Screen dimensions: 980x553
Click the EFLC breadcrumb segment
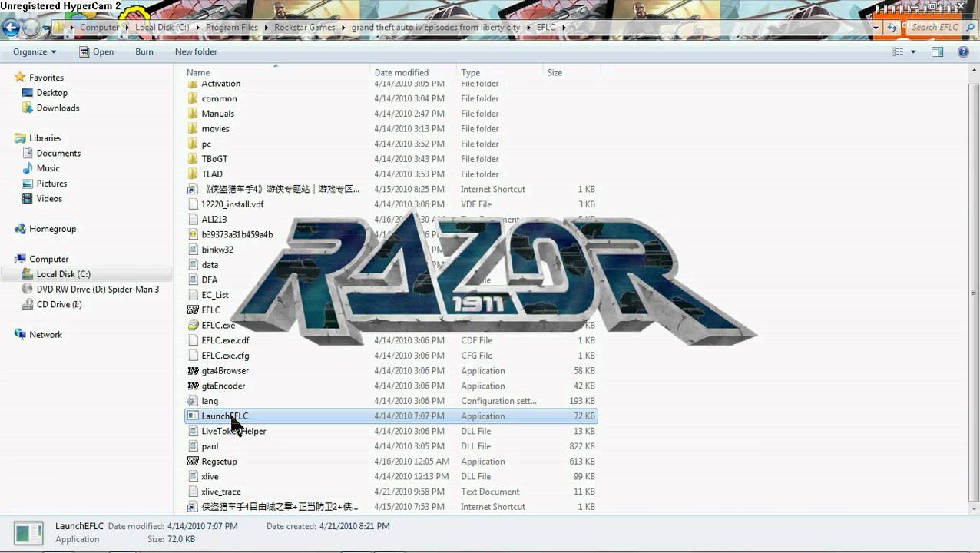pos(546,27)
